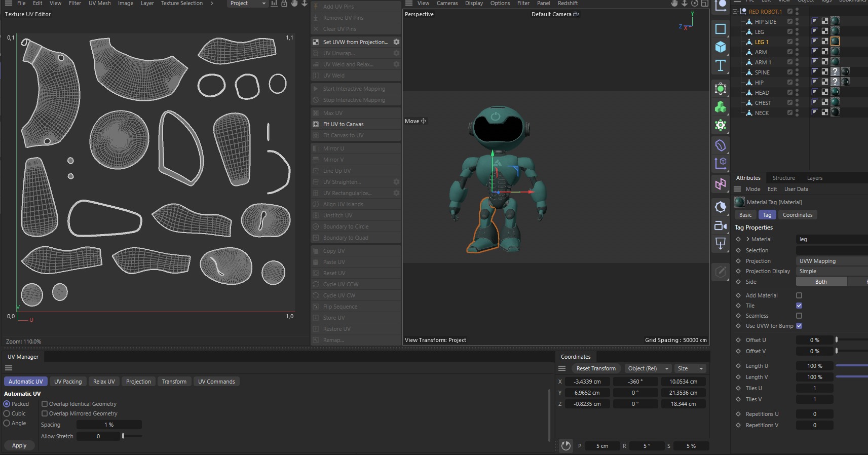Click the Phong tag on CHEST row
The image size is (868, 455).
[x=815, y=102]
